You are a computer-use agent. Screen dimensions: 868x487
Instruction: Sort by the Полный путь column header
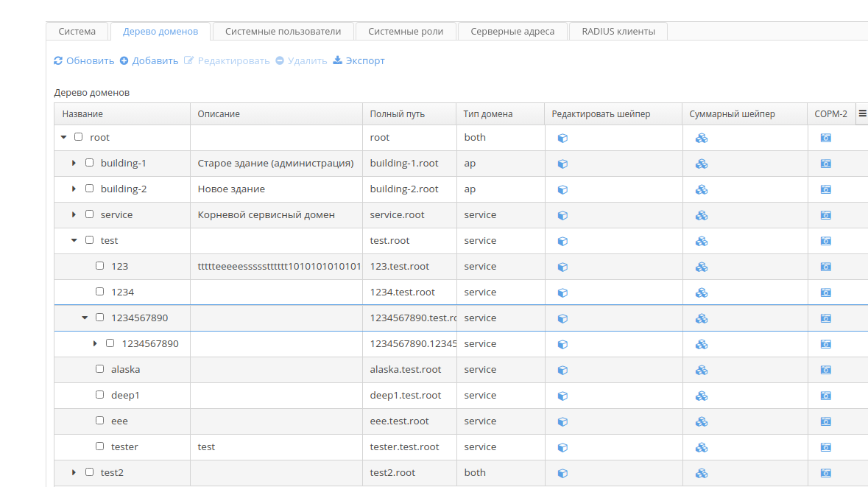(x=398, y=114)
